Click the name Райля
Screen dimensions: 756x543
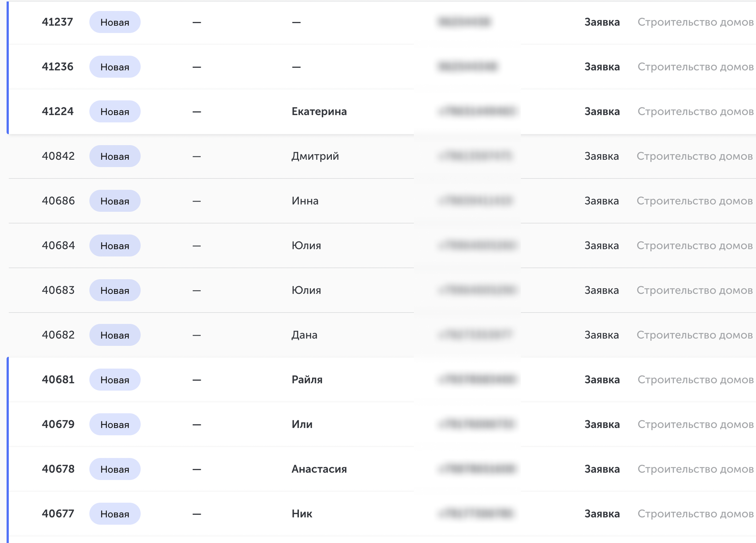coord(307,380)
